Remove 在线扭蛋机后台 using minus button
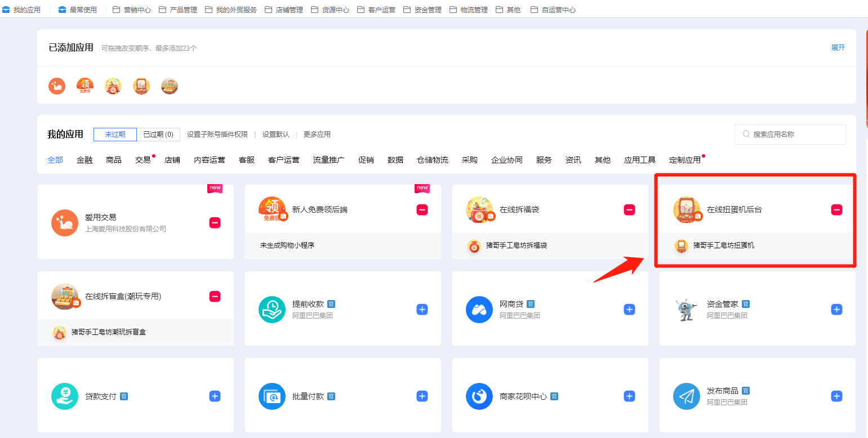This screenshot has width=868, height=438. click(x=836, y=210)
